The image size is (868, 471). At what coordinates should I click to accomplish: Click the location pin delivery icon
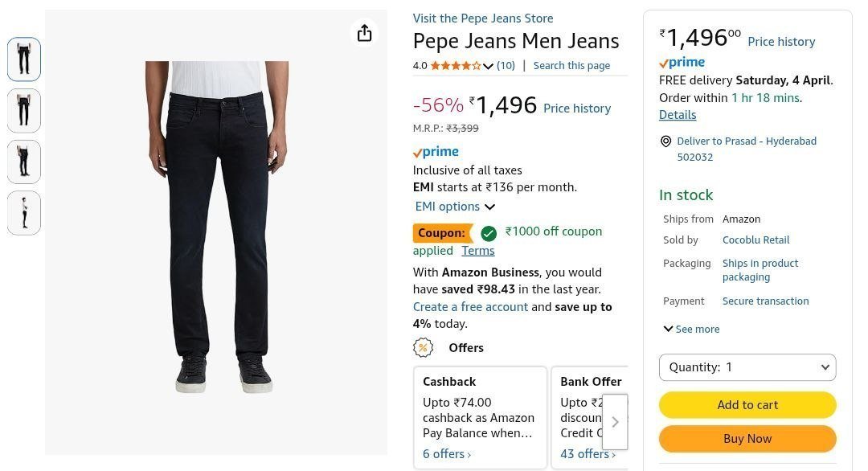click(x=665, y=141)
